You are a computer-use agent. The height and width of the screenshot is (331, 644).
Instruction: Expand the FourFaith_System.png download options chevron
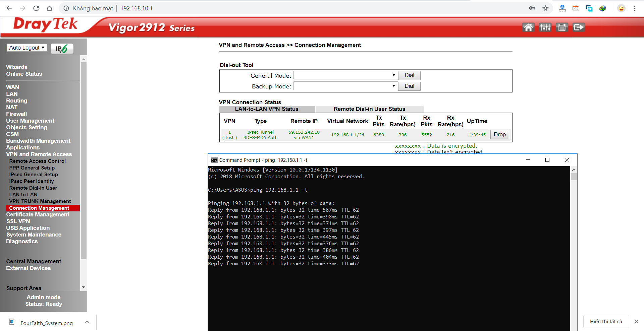pos(87,322)
